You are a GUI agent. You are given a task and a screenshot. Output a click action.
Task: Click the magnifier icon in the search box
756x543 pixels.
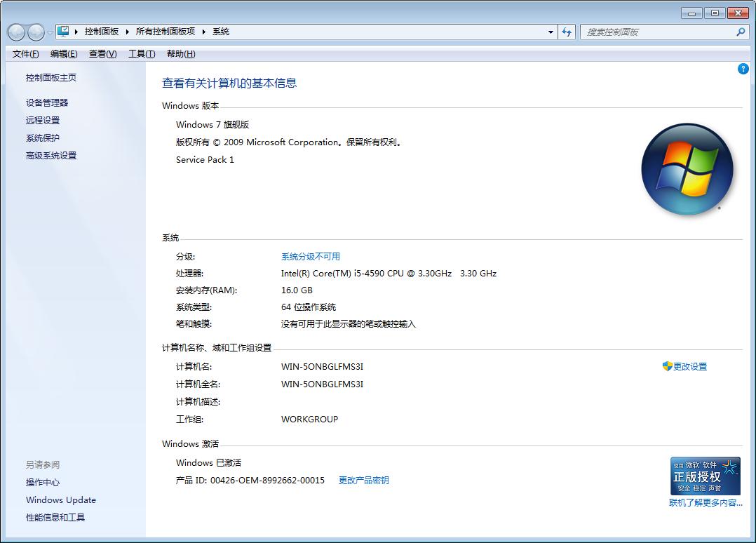pyautogui.click(x=740, y=32)
